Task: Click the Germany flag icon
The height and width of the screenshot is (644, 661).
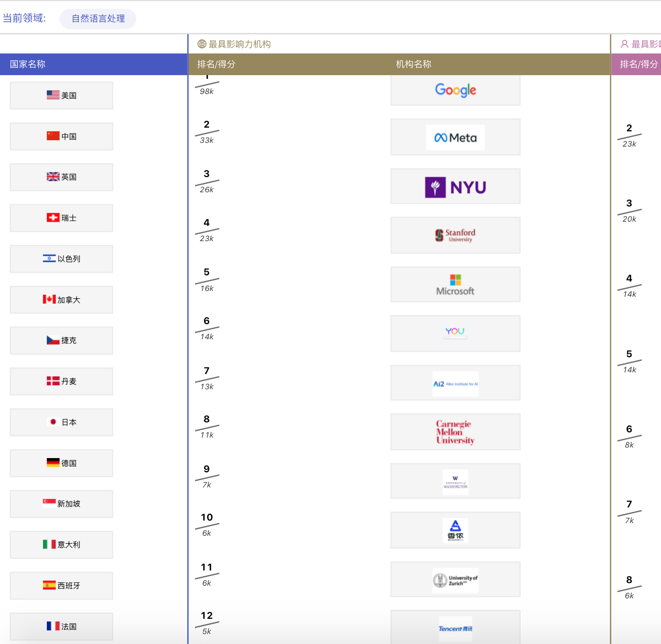Action: click(53, 463)
